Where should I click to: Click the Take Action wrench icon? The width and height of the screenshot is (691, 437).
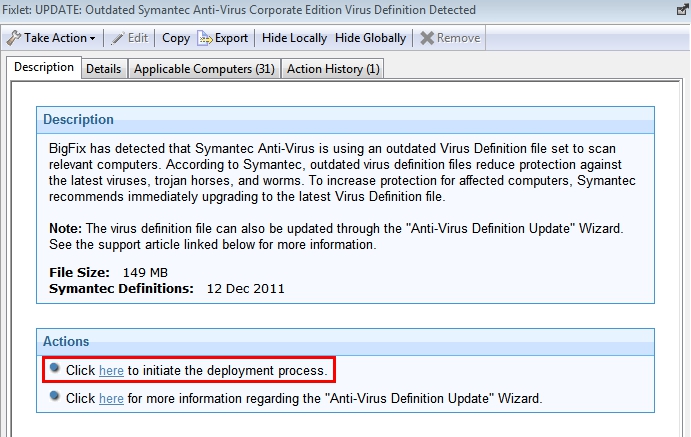coord(14,38)
